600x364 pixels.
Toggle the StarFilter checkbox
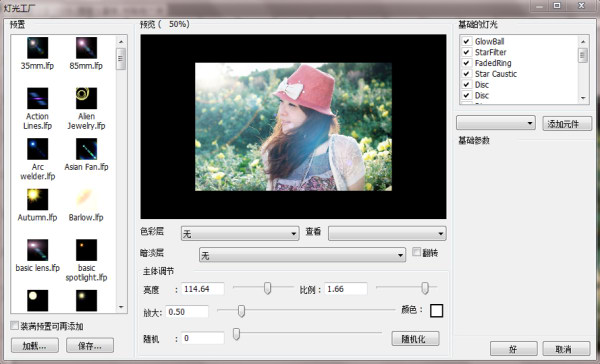coord(466,52)
